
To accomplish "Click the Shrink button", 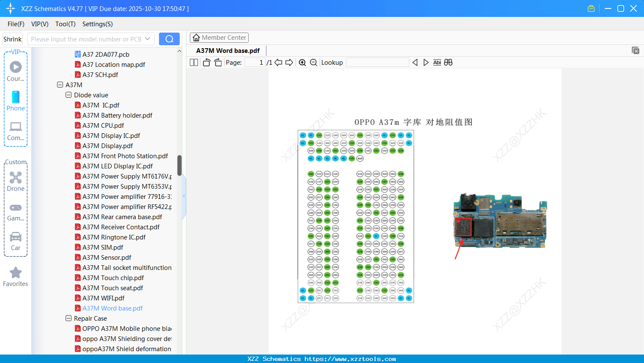I will (x=12, y=38).
